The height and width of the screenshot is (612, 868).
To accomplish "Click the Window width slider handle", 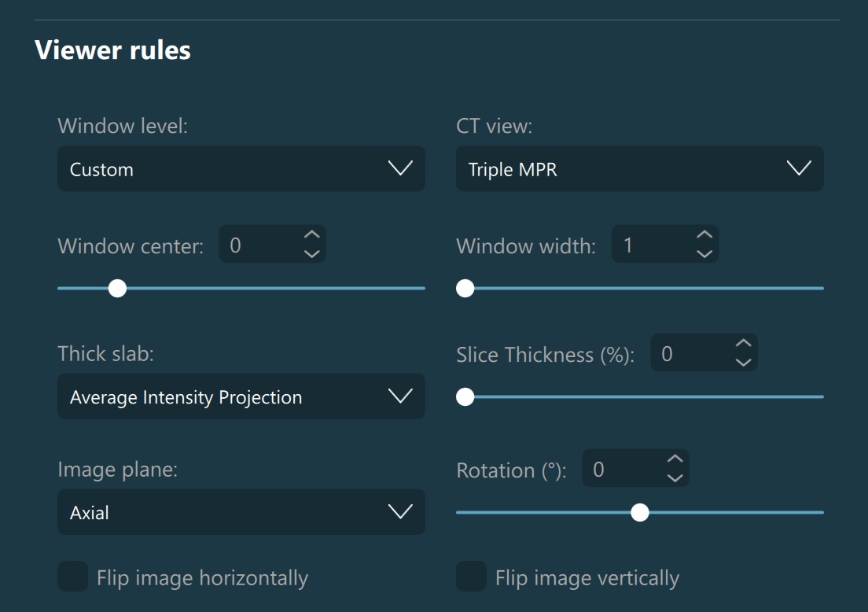I will 465,289.
